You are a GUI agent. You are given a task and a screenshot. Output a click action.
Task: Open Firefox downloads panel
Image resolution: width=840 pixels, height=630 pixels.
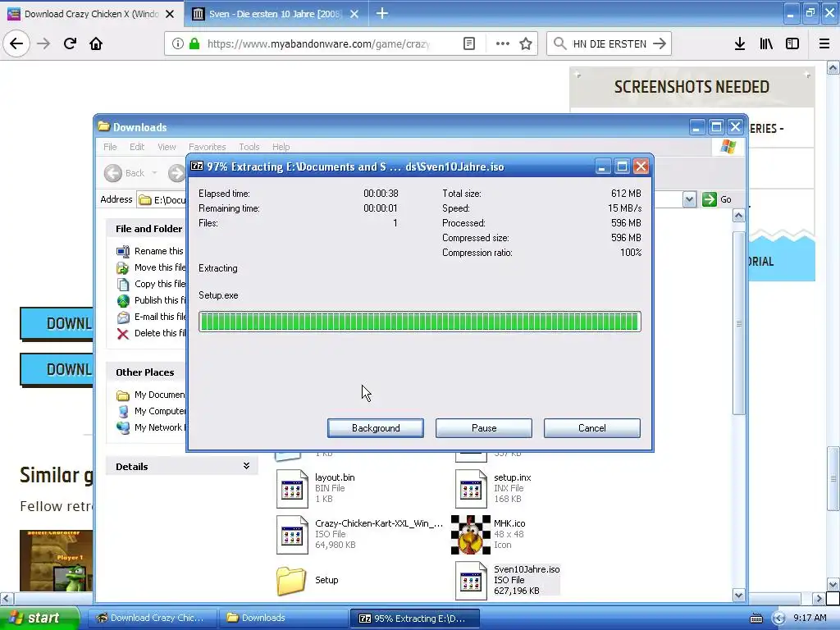(740, 44)
